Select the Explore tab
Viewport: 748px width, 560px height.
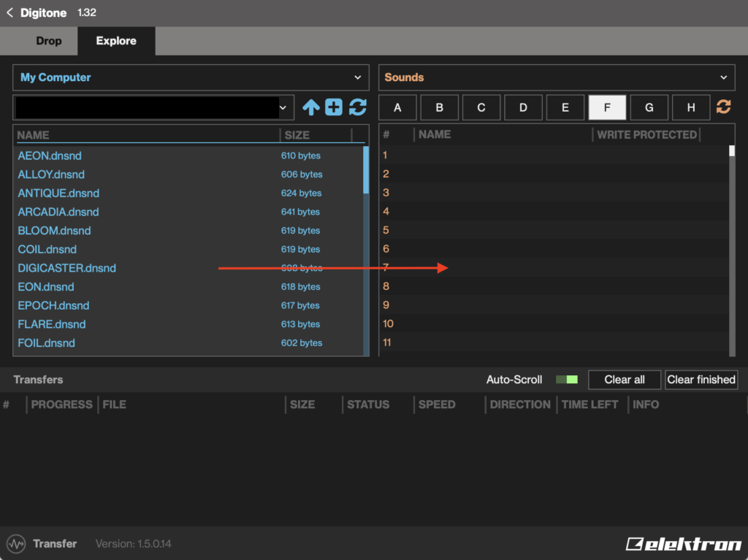[x=116, y=41]
